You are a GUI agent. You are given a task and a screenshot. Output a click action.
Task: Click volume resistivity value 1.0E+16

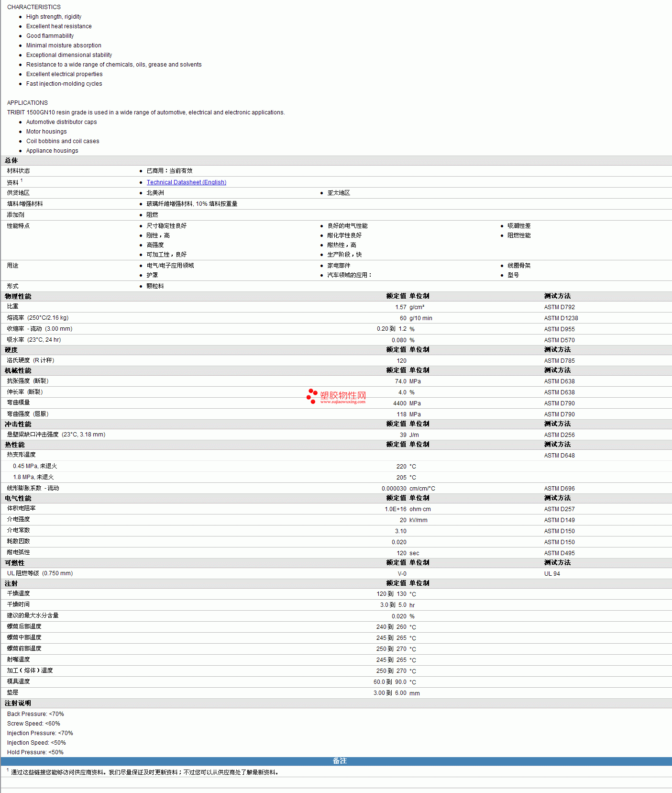(396, 509)
